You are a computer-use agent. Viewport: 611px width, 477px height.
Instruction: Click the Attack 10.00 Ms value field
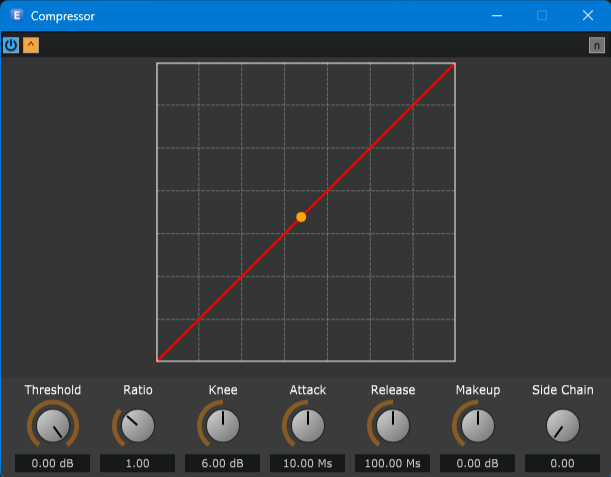coord(308,464)
